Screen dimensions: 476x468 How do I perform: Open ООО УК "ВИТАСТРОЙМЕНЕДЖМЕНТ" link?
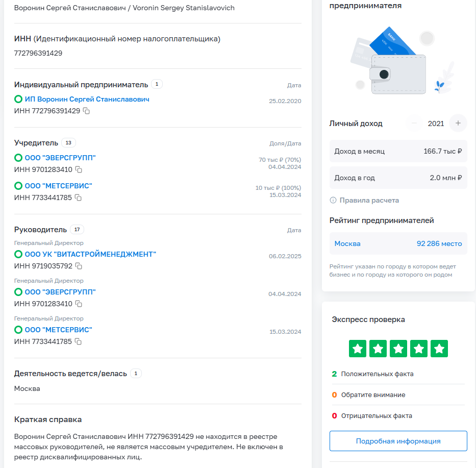90,254
